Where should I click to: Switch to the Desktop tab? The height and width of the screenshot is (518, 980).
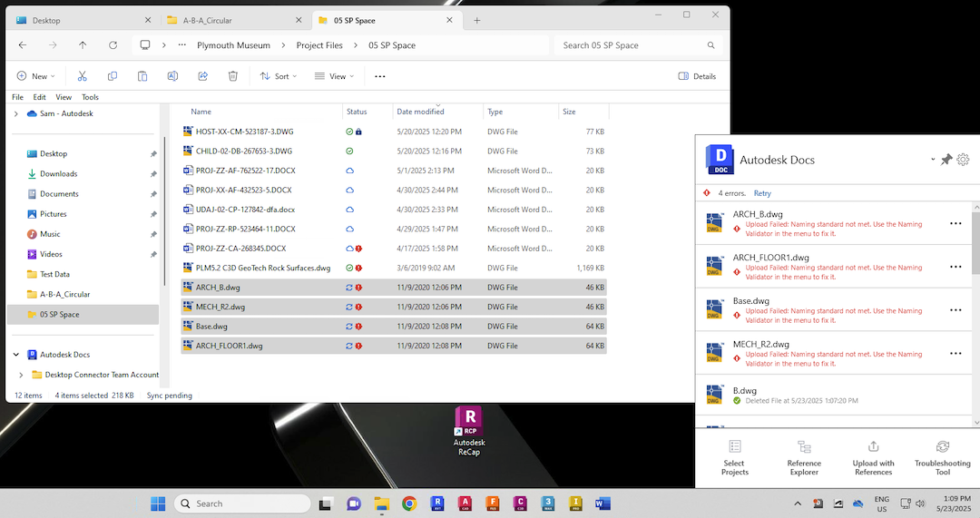pos(82,20)
